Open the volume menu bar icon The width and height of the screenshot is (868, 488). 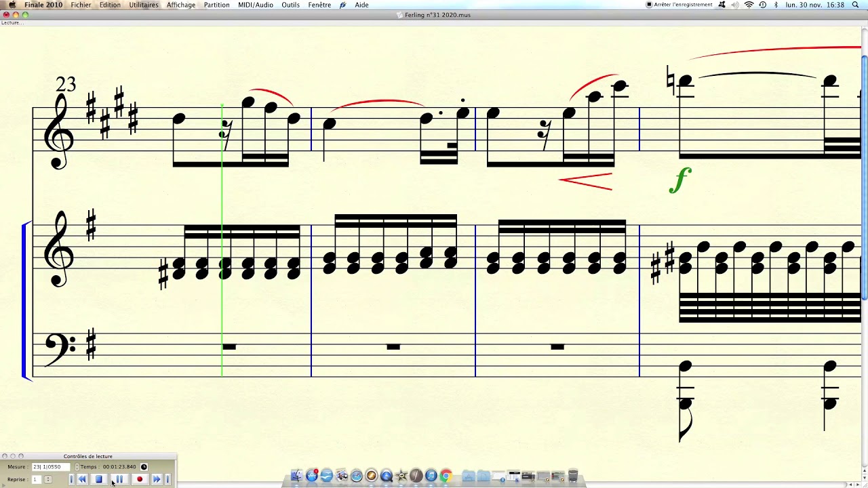click(x=736, y=5)
